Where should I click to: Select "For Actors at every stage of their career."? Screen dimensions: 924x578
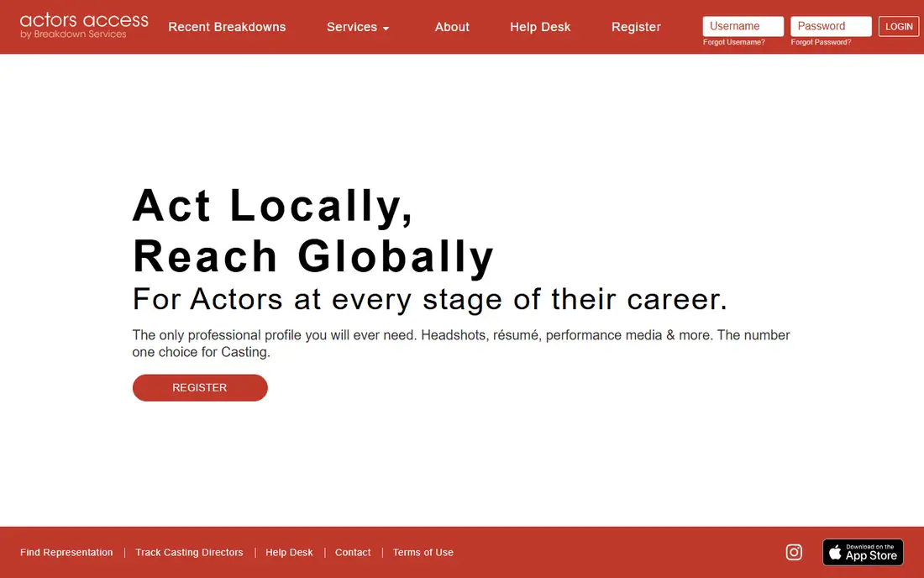pyautogui.click(x=429, y=299)
